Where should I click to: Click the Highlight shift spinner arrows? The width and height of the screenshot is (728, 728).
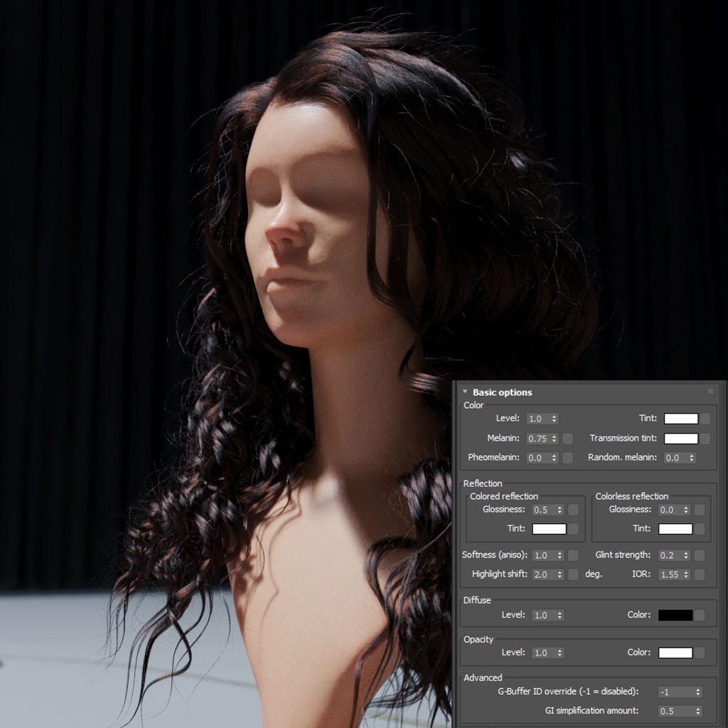(560, 574)
